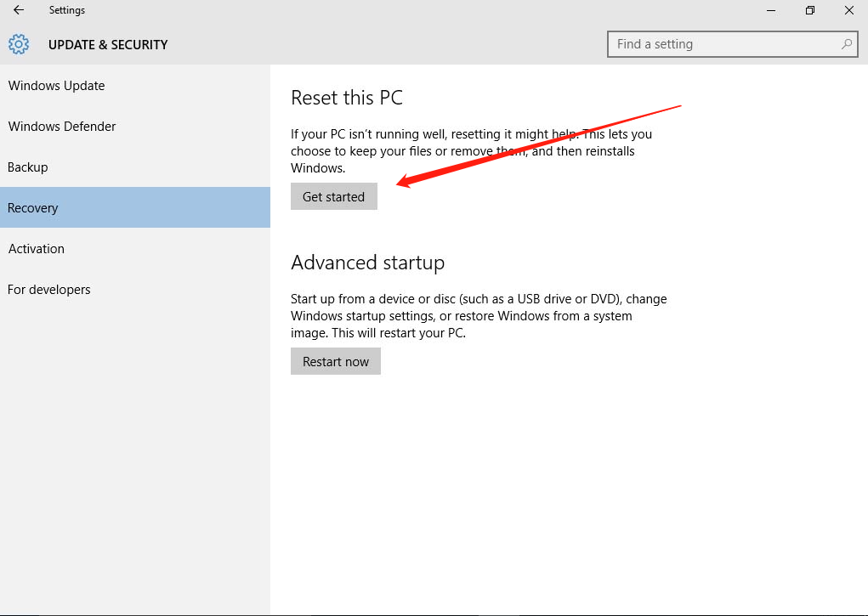
Task: Close the Settings window
Action: 848,10
